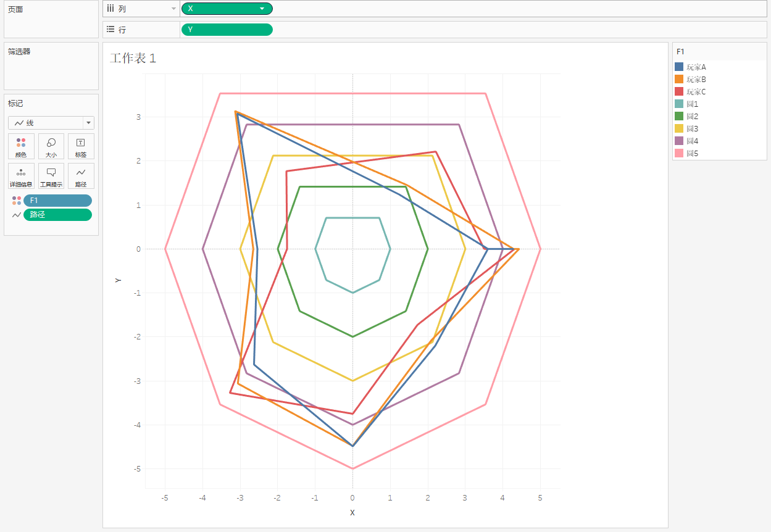
Task: Select 圆2 green legend swatch
Action: 679,116
